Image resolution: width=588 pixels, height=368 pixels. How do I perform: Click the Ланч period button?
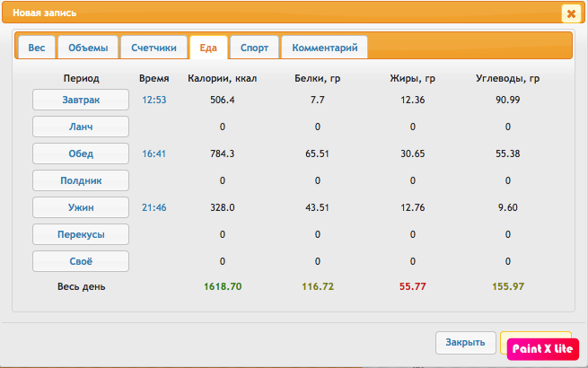[81, 127]
